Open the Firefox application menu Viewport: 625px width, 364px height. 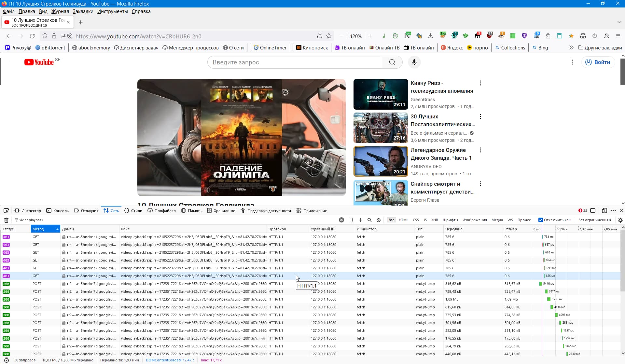click(618, 36)
